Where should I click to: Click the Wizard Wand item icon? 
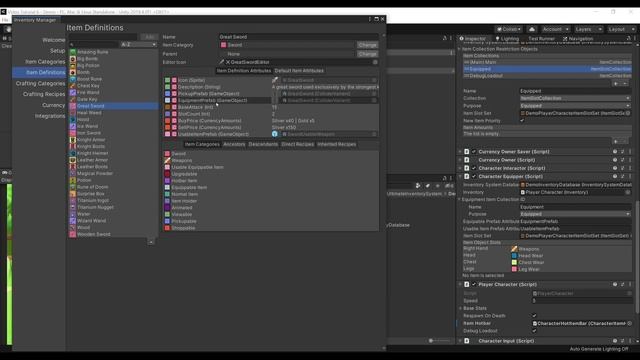(73, 221)
